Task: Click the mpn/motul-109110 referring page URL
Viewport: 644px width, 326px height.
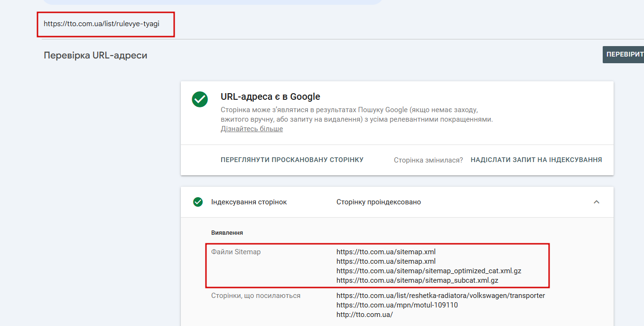Action: pos(397,305)
